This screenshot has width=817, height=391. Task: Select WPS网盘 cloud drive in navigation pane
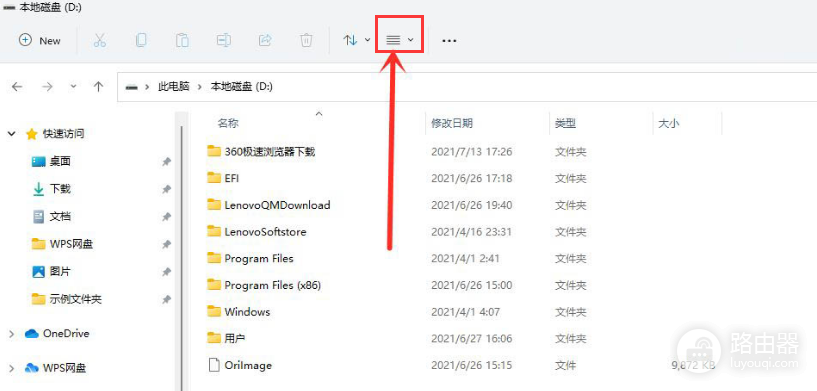65,368
